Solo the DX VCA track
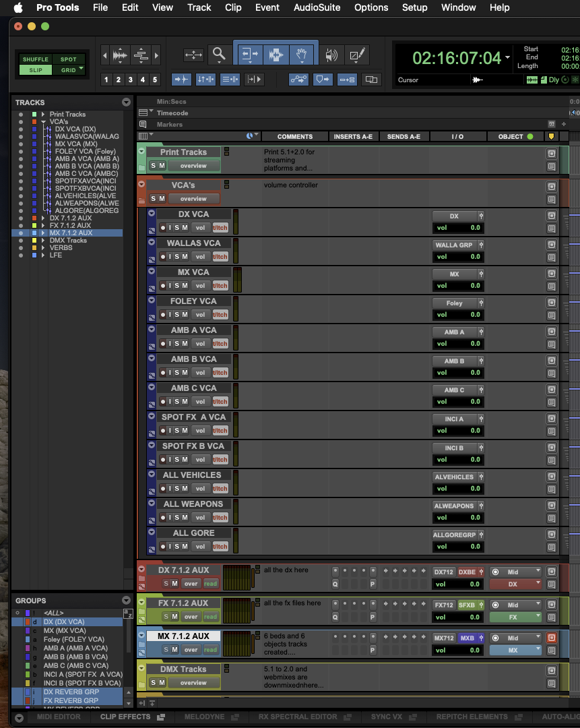This screenshot has height=728, width=580. pyautogui.click(x=176, y=228)
